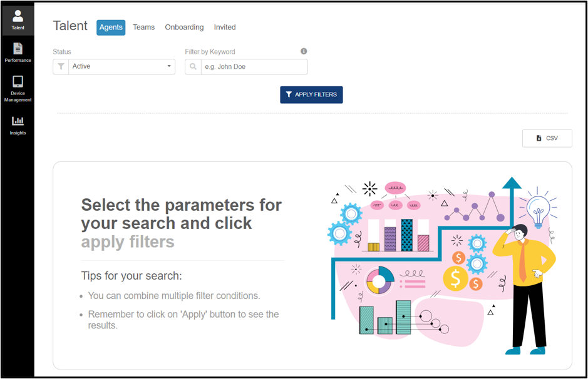The height and width of the screenshot is (379, 588).
Task: Click the search illustration image
Action: click(x=443, y=266)
